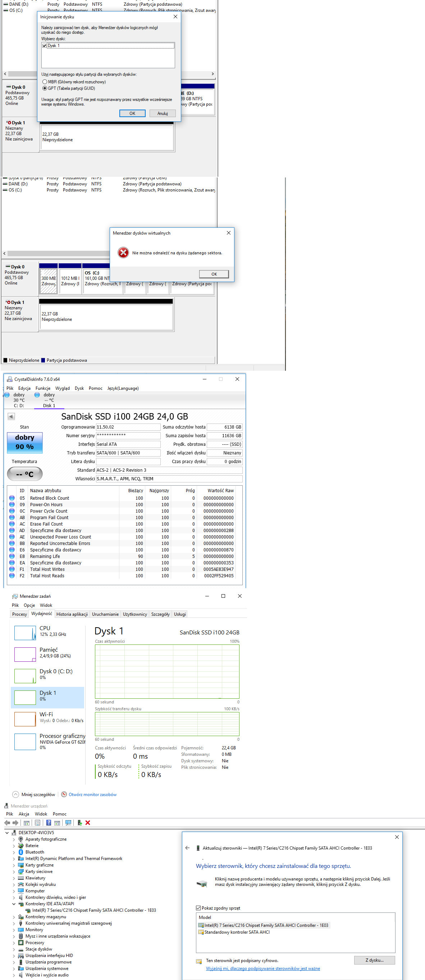This screenshot has width=425, height=980.
Task: Select the 22,37 GB Nieprzydzielone area in upper Disk Management
Action: (x=107, y=137)
